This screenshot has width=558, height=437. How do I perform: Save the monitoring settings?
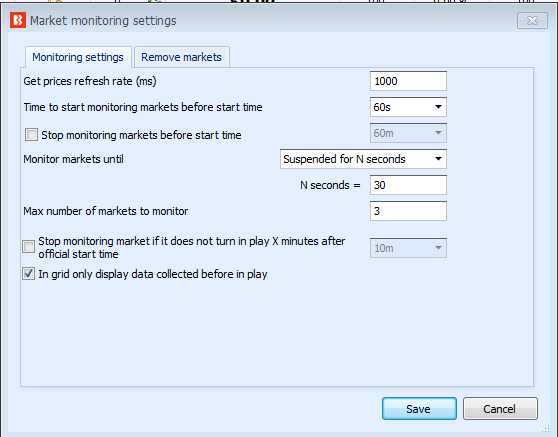click(419, 409)
